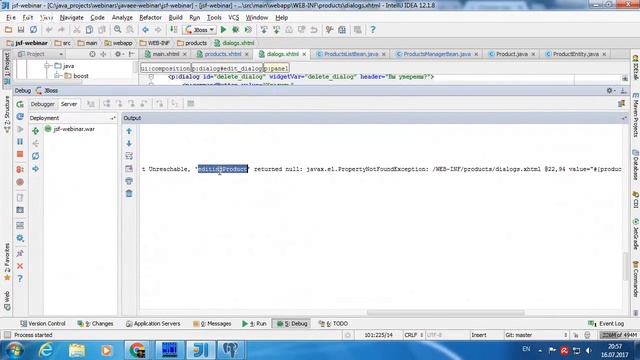Move up in Output with up arrow
Screen dimensions: 640x360
(129, 131)
